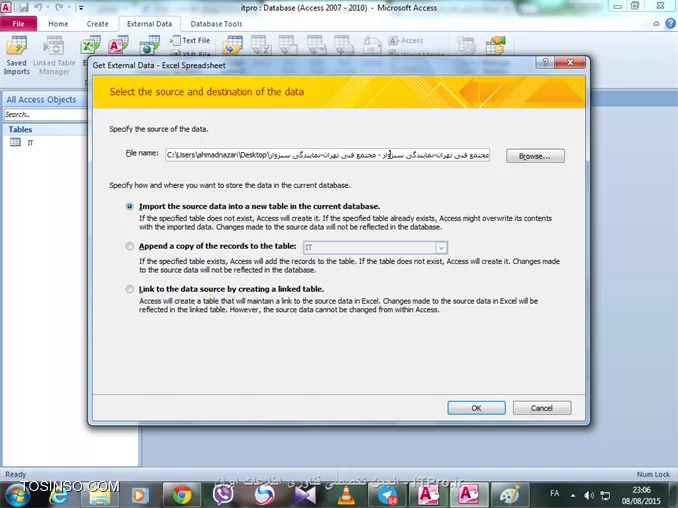The height and width of the screenshot is (508, 678).
Task: Click the Excel import icon in ribbon
Action: (90, 46)
